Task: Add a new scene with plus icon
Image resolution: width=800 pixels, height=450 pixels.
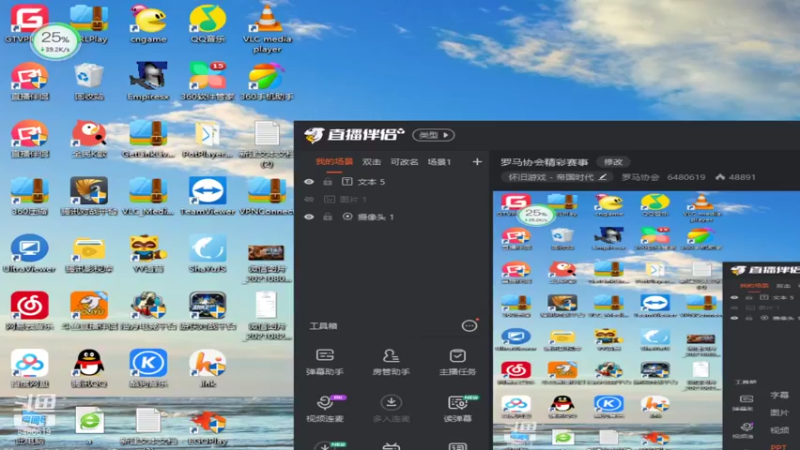Action: coord(477,162)
